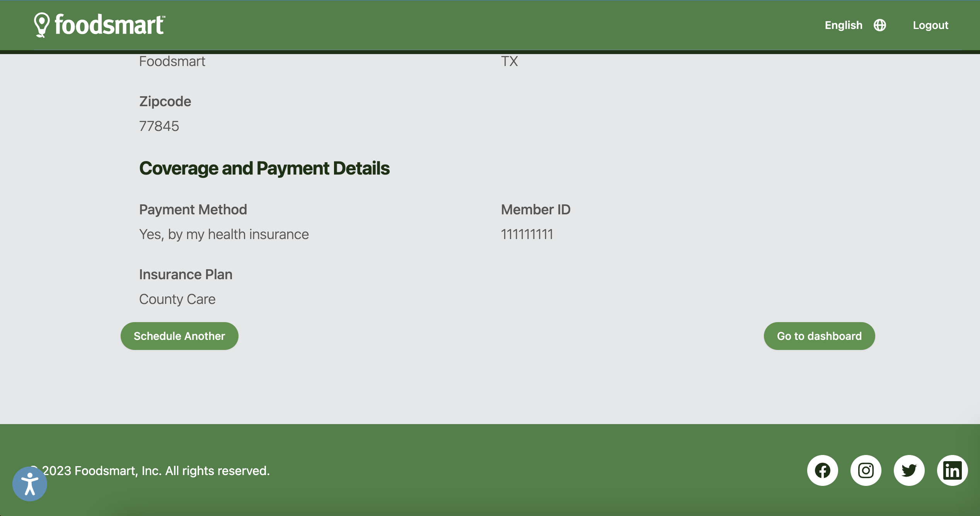
Task: Select the County Care plan text
Action: 177,299
